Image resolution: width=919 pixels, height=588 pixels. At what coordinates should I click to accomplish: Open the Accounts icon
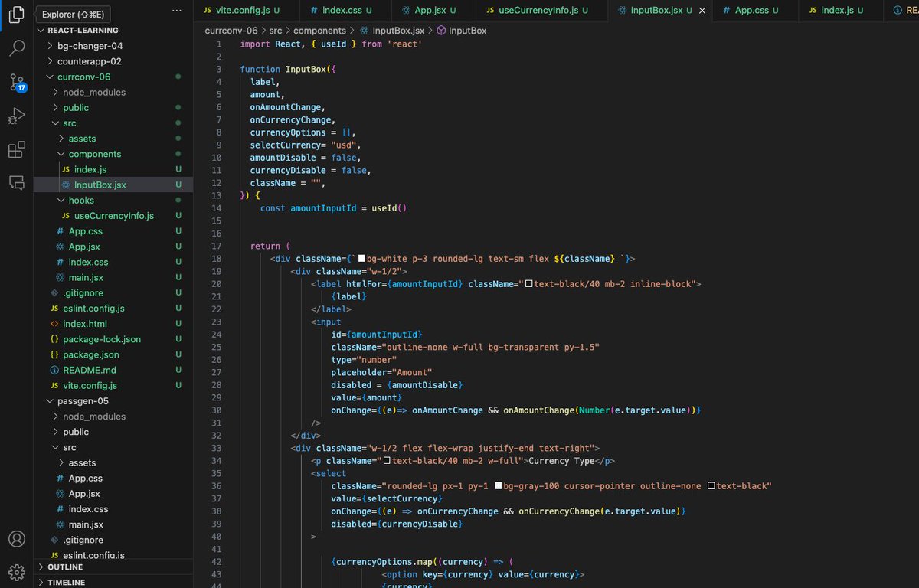click(16, 539)
